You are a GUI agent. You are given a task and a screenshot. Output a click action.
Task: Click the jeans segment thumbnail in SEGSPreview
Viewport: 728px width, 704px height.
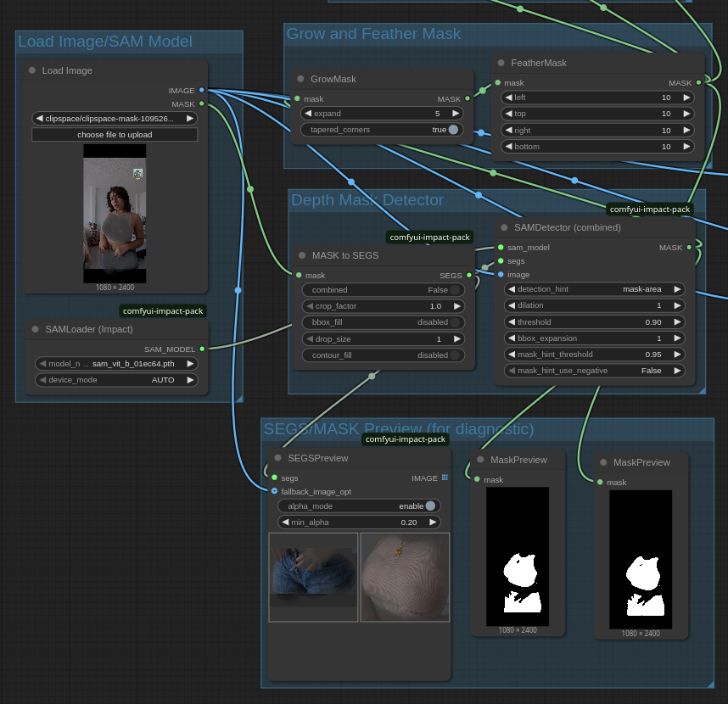point(313,577)
